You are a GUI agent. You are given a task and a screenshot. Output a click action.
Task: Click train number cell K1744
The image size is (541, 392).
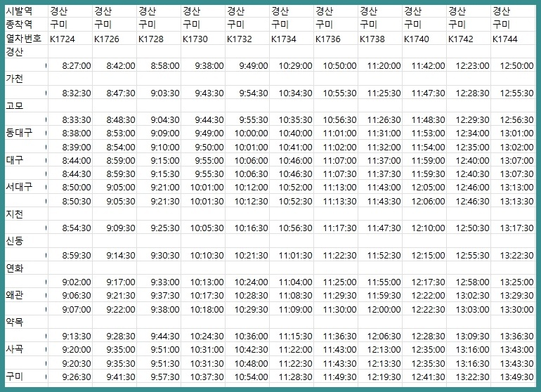[513, 39]
